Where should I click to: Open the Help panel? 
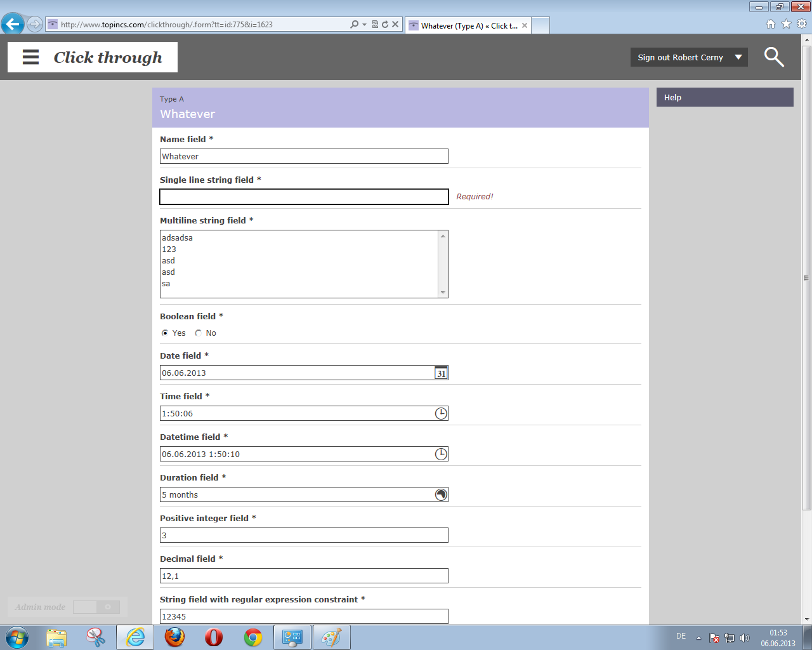click(724, 97)
